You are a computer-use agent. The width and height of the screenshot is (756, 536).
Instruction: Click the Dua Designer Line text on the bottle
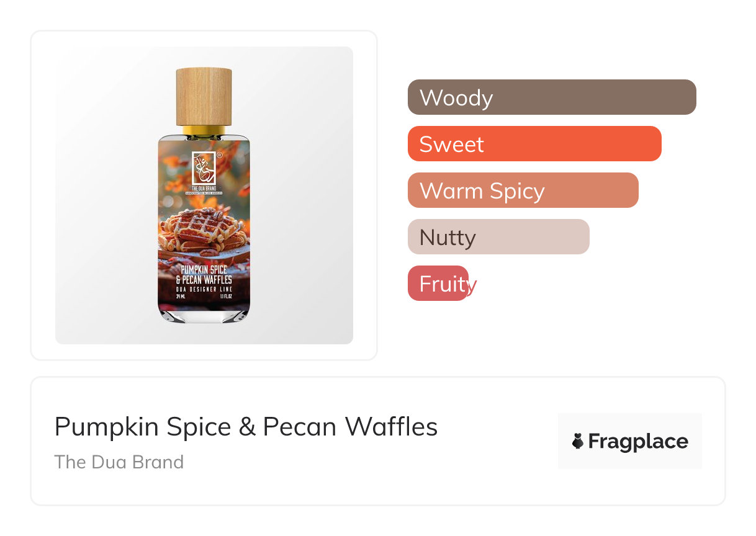click(204, 288)
